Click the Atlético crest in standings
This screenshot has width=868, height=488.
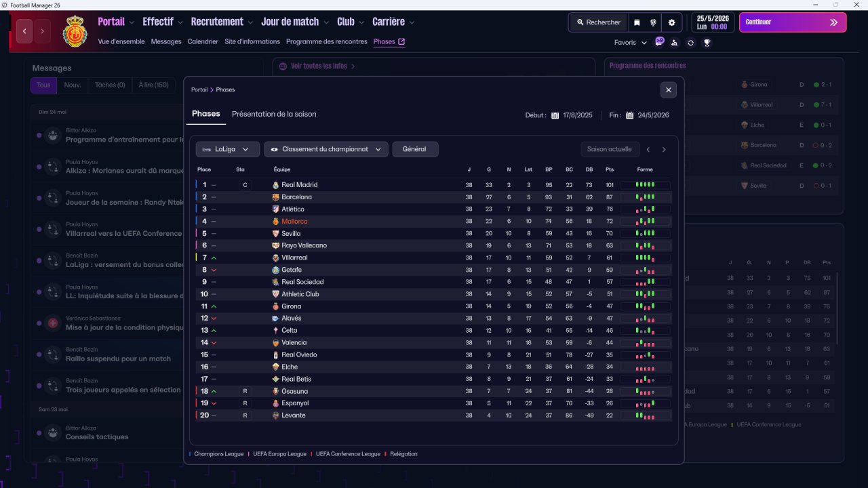[x=275, y=209]
